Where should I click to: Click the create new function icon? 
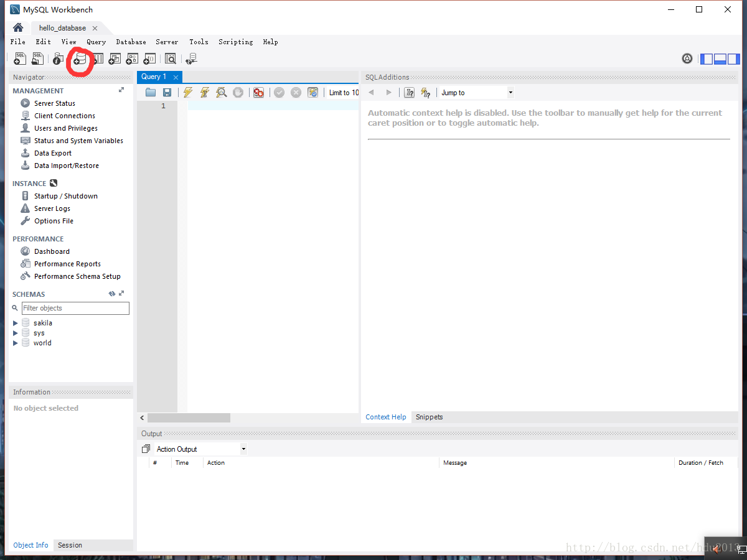pyautogui.click(x=149, y=58)
